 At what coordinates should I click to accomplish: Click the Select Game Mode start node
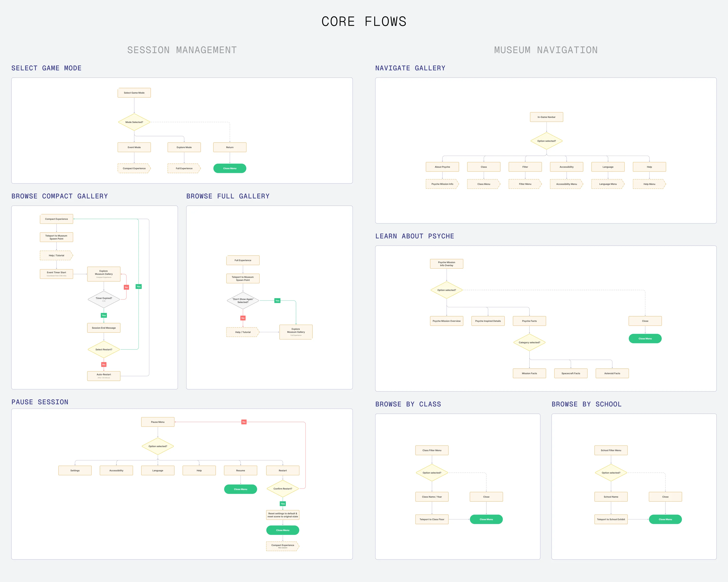[134, 93]
